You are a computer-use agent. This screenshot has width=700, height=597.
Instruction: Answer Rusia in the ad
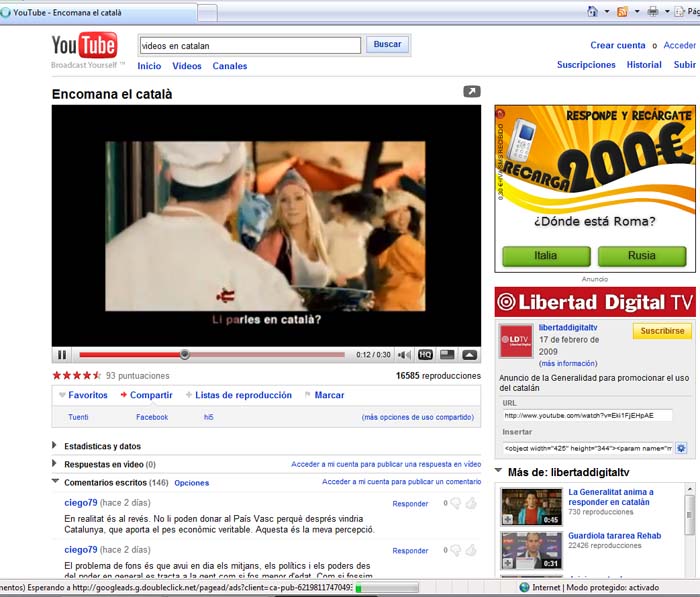pos(642,256)
